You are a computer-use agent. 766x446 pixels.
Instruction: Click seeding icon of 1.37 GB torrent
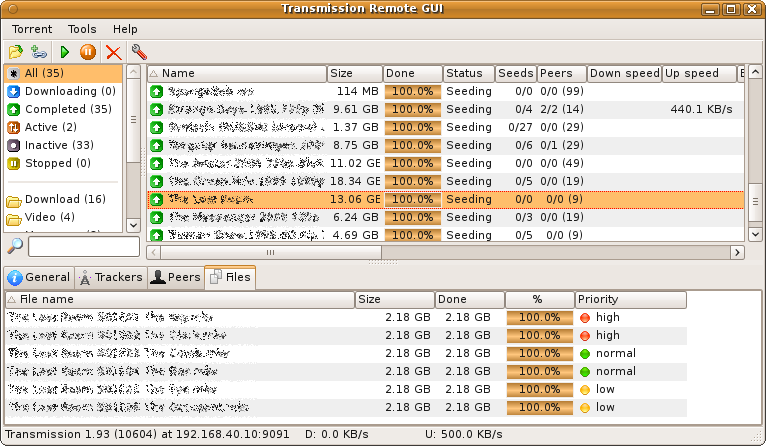click(x=156, y=127)
